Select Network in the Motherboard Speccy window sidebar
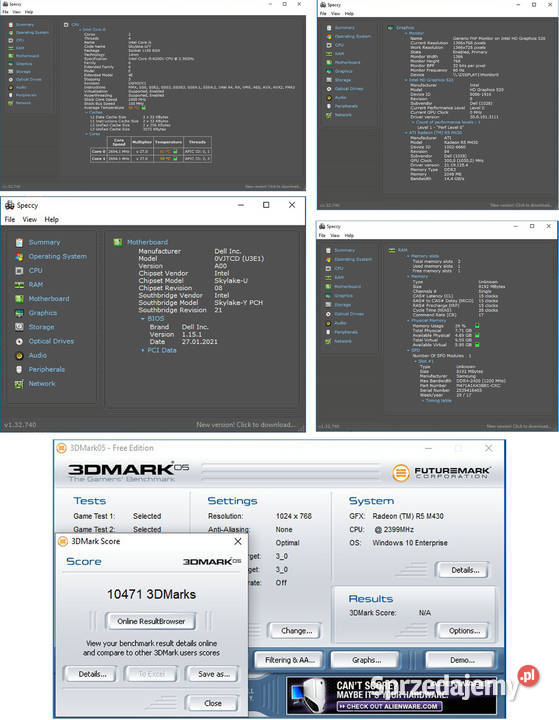Image resolution: width=559 pixels, height=720 pixels. [x=42, y=384]
